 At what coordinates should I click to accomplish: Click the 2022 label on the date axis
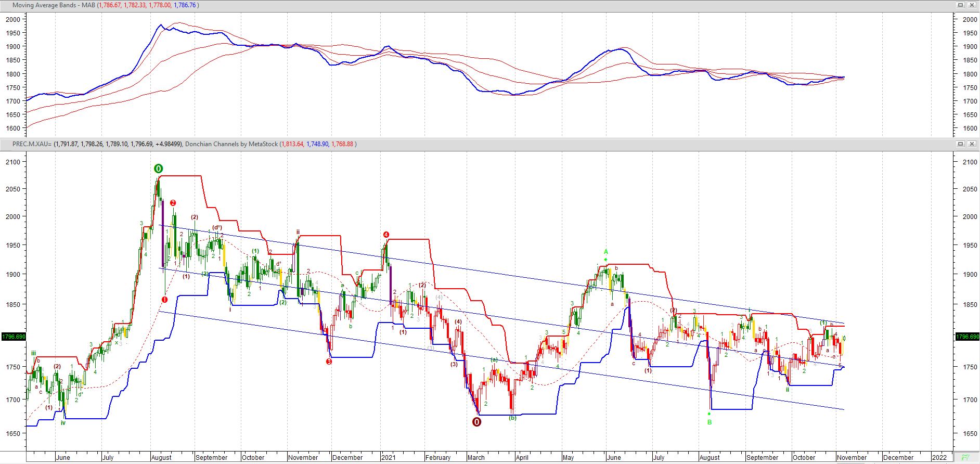[x=939, y=458]
